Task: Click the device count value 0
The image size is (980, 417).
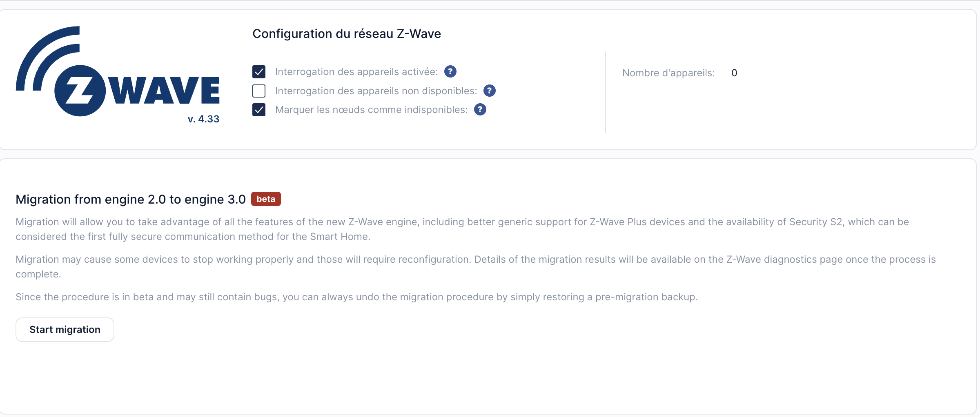Action: click(734, 73)
